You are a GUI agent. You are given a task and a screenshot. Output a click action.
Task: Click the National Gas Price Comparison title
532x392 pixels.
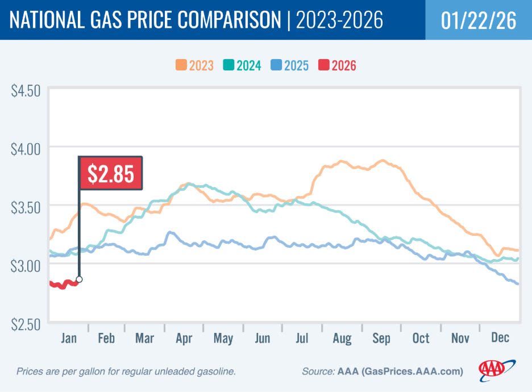coord(146,20)
